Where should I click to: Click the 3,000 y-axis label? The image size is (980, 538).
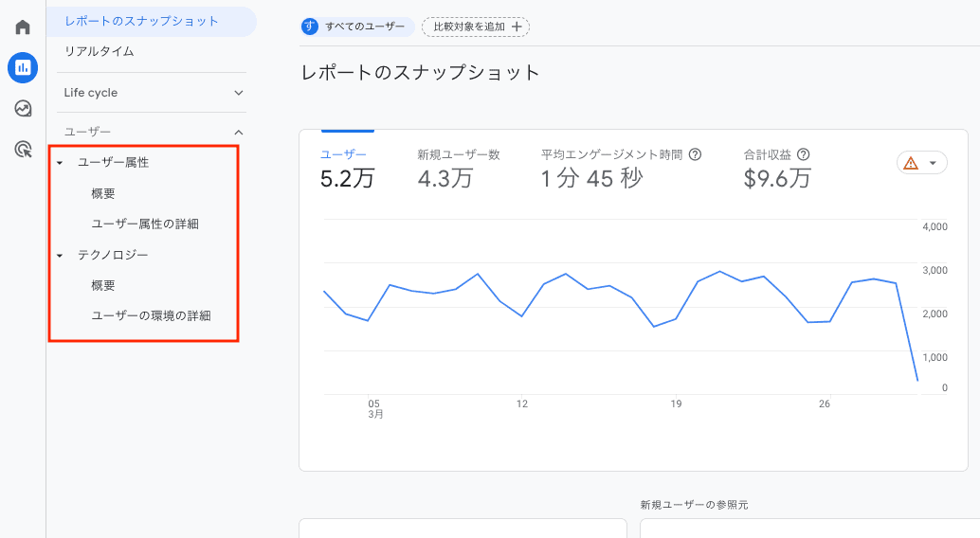935,270
